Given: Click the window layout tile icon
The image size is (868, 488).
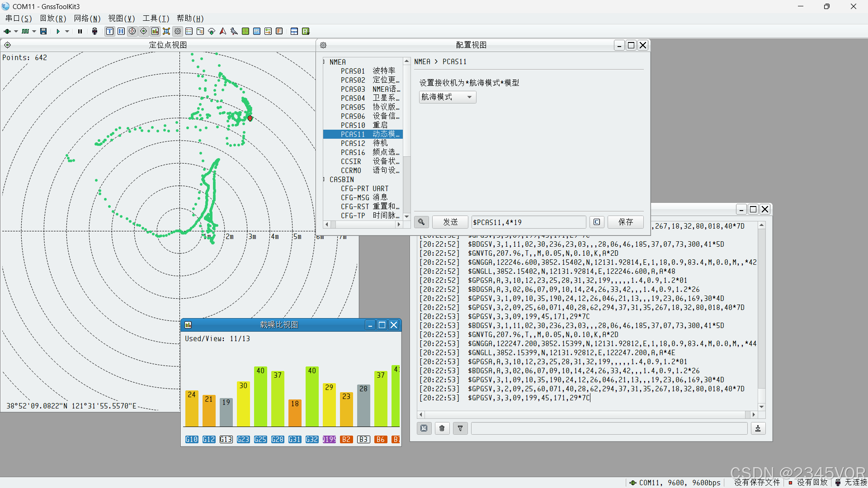Looking at the screenshot, I should coord(294,31).
